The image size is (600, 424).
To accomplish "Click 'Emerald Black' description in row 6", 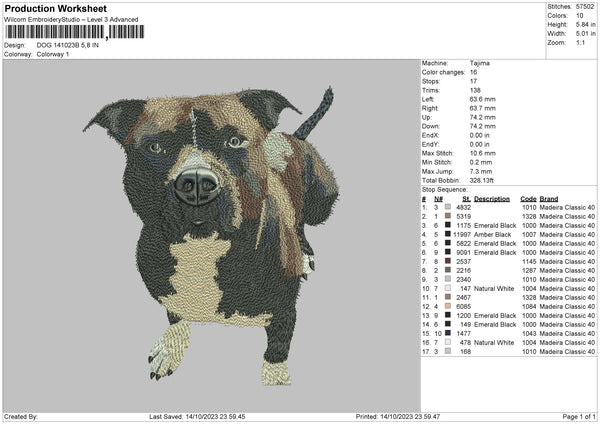I will (x=495, y=253).
